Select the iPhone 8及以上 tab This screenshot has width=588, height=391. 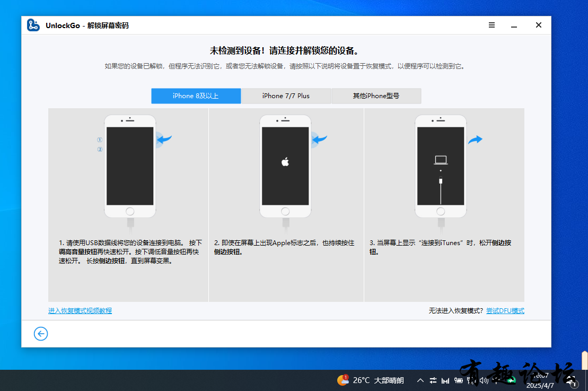point(196,96)
